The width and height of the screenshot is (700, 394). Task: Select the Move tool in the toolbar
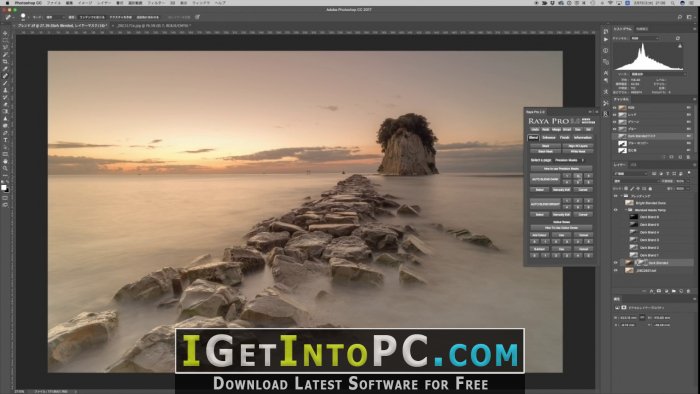tap(5, 33)
